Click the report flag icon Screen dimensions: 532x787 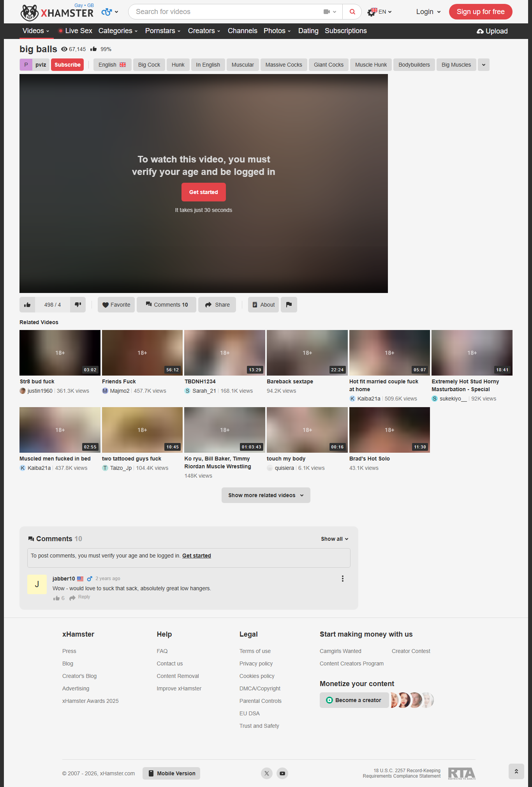pos(289,305)
